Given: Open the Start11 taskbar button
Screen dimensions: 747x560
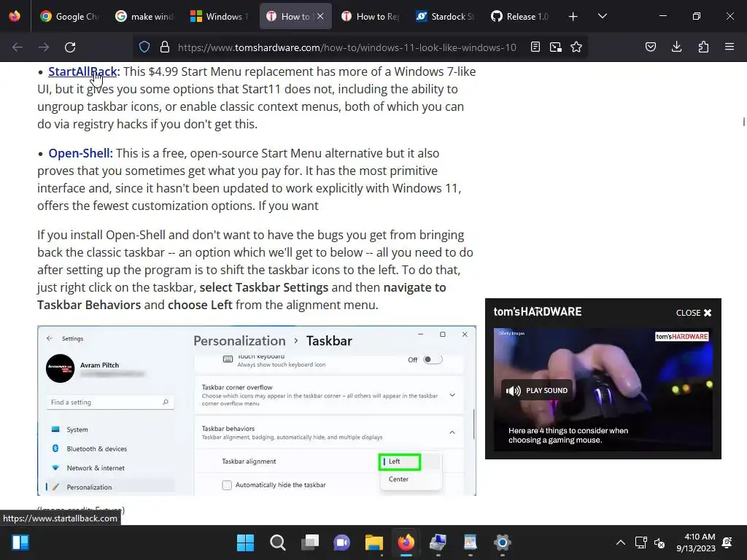Looking at the screenshot, I should [x=20, y=542].
